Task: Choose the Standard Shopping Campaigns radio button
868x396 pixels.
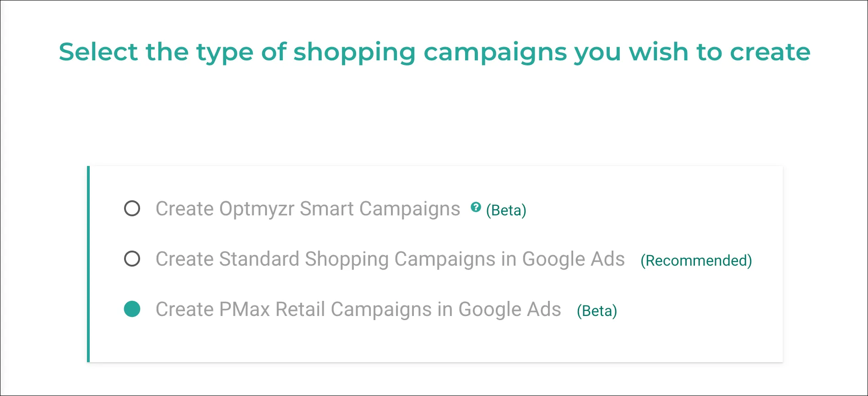Action: 132,259
